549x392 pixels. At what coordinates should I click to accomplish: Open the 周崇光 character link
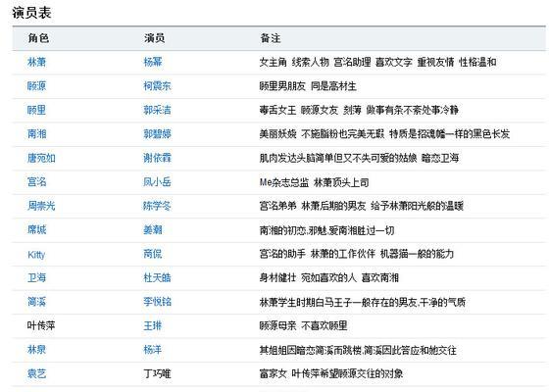41,206
